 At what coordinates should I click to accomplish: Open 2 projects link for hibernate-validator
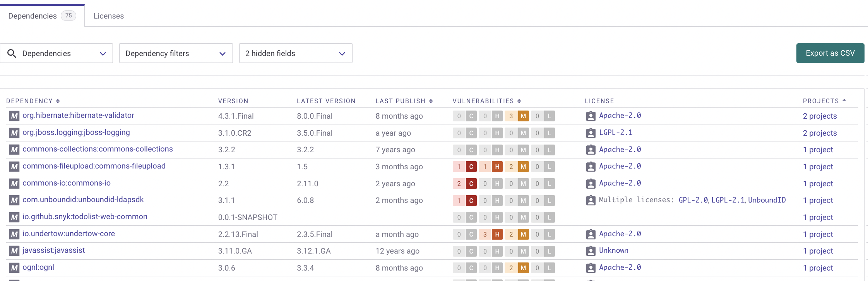pyautogui.click(x=820, y=116)
